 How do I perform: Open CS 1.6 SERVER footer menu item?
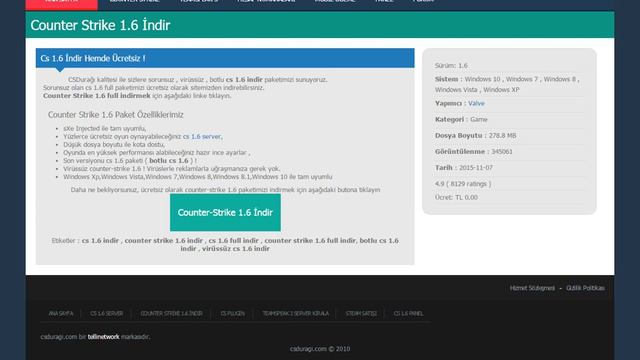tap(106, 313)
